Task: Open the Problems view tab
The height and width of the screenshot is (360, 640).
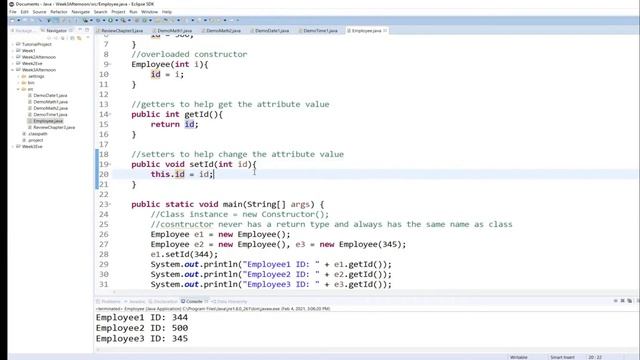Action: [109, 302]
